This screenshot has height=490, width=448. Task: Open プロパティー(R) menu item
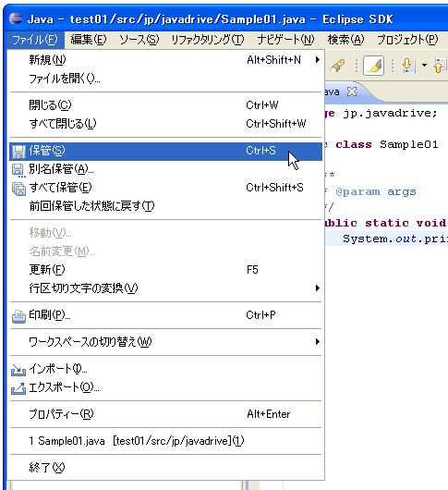click(165, 414)
